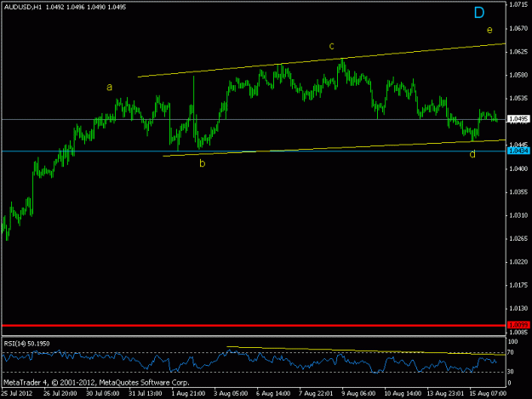
Task: Click the 26 Jul 20:00 time axis label
Action: click(60, 393)
